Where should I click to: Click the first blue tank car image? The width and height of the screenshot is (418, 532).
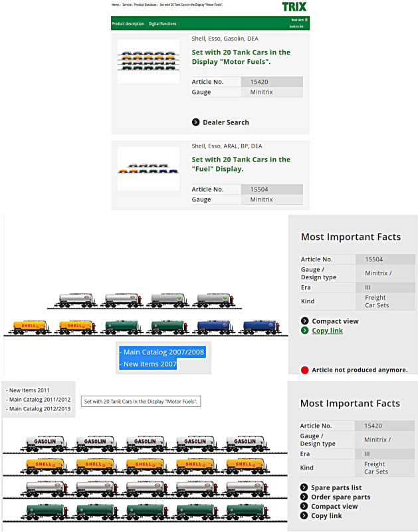click(213, 327)
